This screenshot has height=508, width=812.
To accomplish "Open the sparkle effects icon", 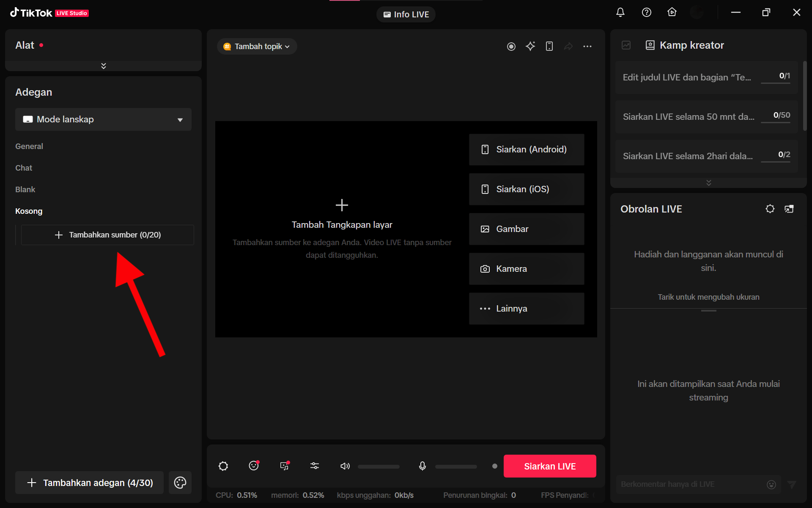I will (x=530, y=46).
